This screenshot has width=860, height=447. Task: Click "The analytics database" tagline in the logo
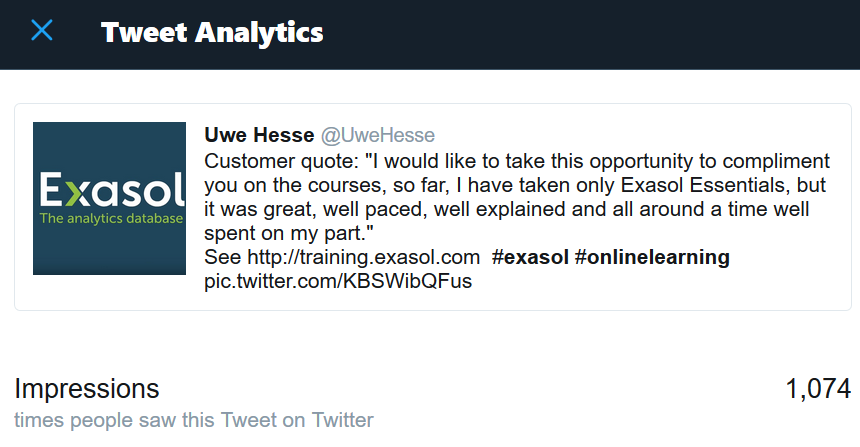[x=110, y=218]
